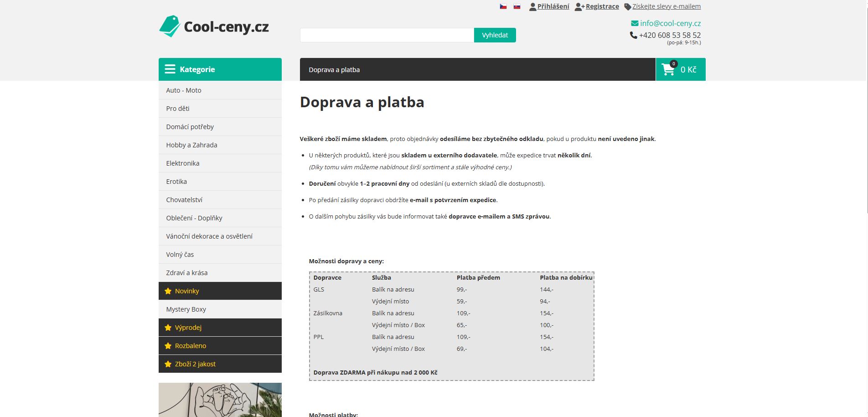868x417 pixels.
Task: Open the Auto - Moto category
Action: pyautogui.click(x=220, y=90)
